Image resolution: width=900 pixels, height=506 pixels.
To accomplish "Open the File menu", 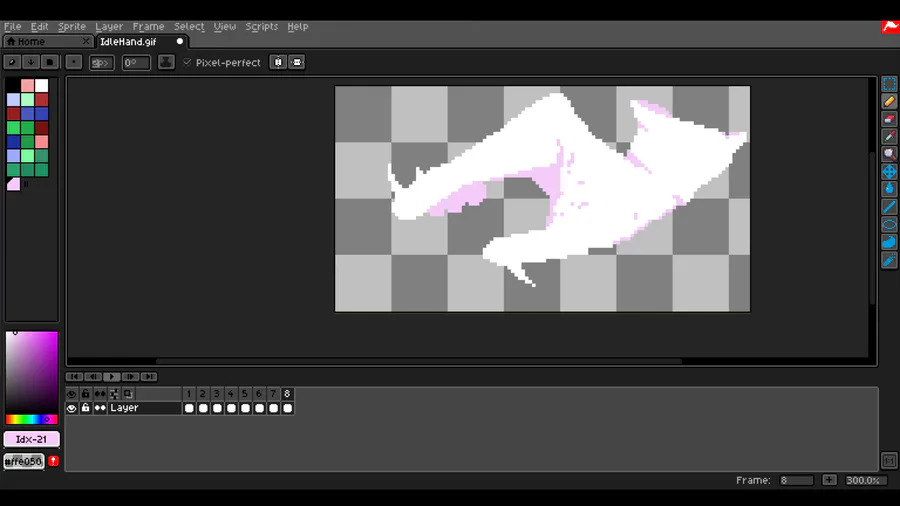I will pos(13,26).
